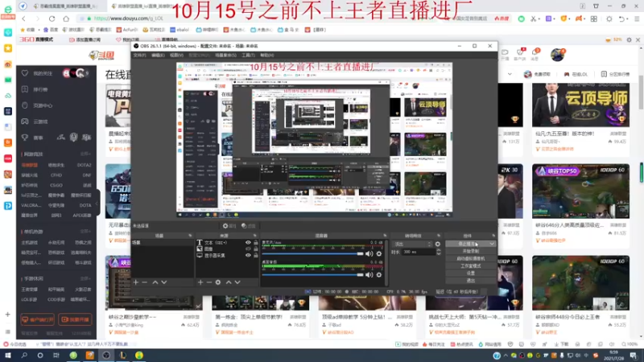
Task: Open the game controller cloud gaming icon
Action: 25,121
